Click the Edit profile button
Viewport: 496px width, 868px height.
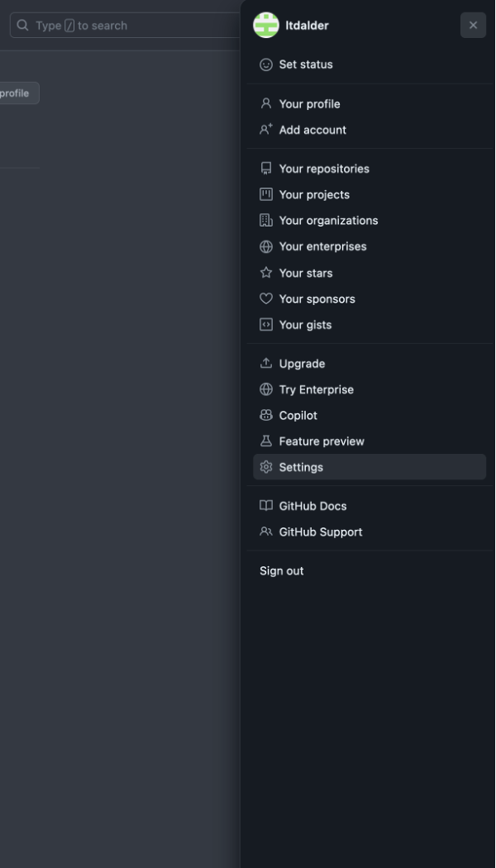pyautogui.click(x=17, y=93)
